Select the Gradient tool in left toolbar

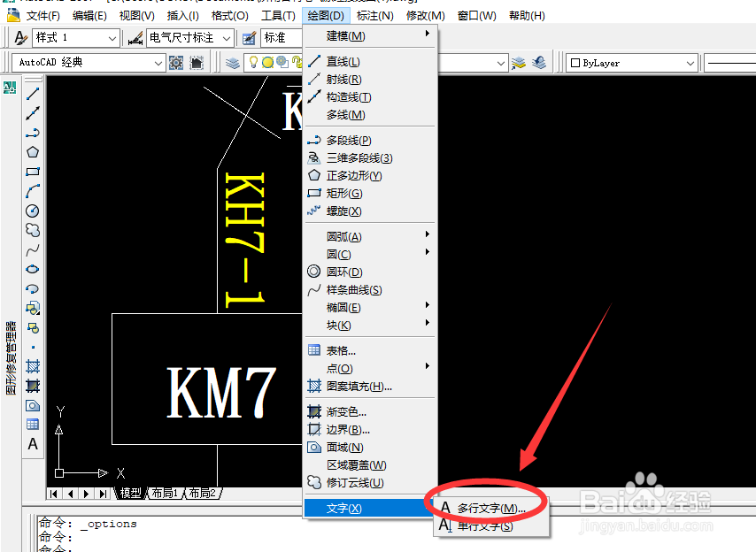(x=33, y=386)
